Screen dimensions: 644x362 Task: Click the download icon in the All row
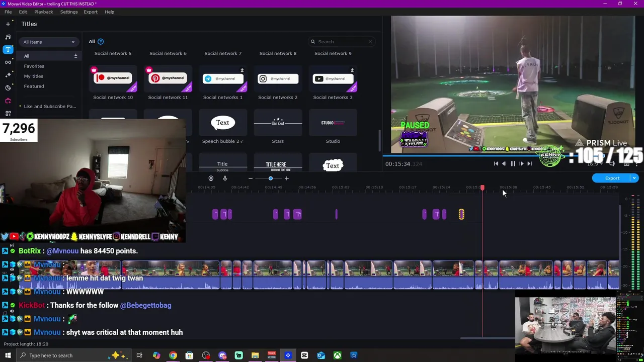(75, 56)
